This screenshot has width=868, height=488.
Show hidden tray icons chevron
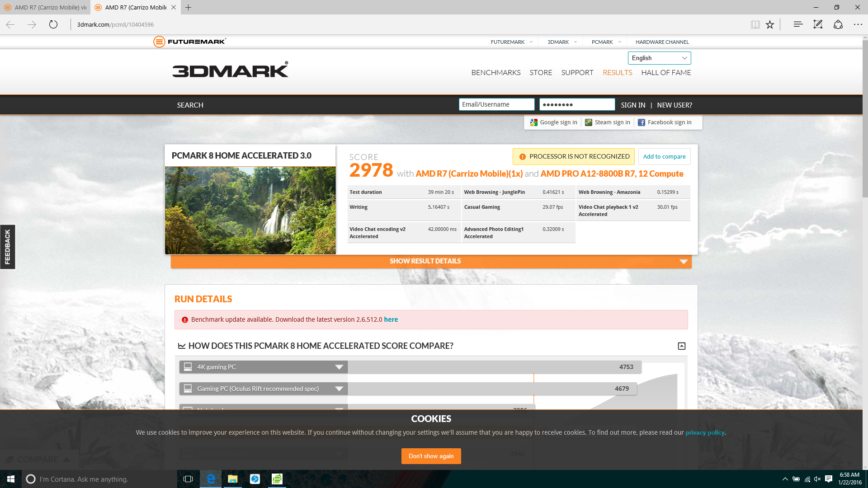[785, 479]
